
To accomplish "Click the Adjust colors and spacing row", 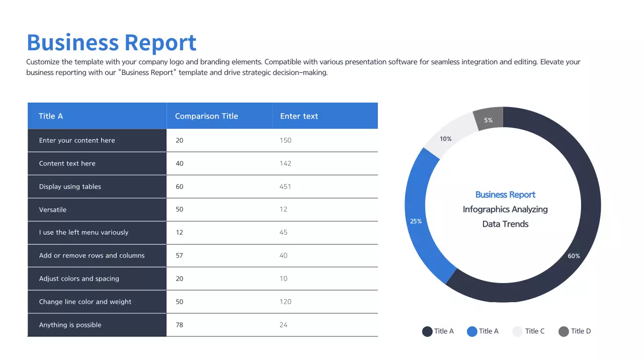I will coord(79,279).
